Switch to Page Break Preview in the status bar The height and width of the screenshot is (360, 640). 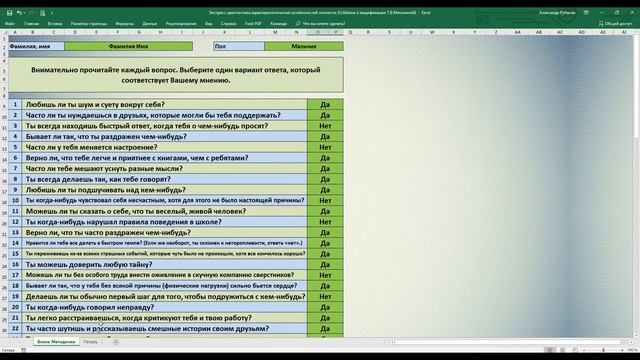click(575, 350)
